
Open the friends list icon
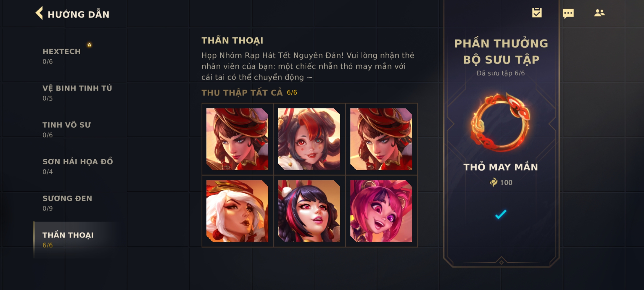click(x=599, y=13)
